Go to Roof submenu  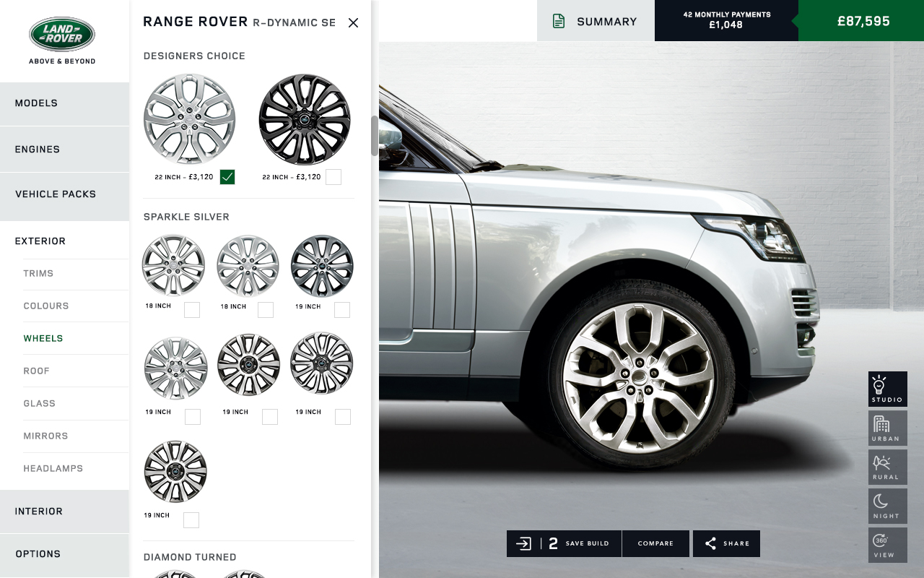point(36,371)
